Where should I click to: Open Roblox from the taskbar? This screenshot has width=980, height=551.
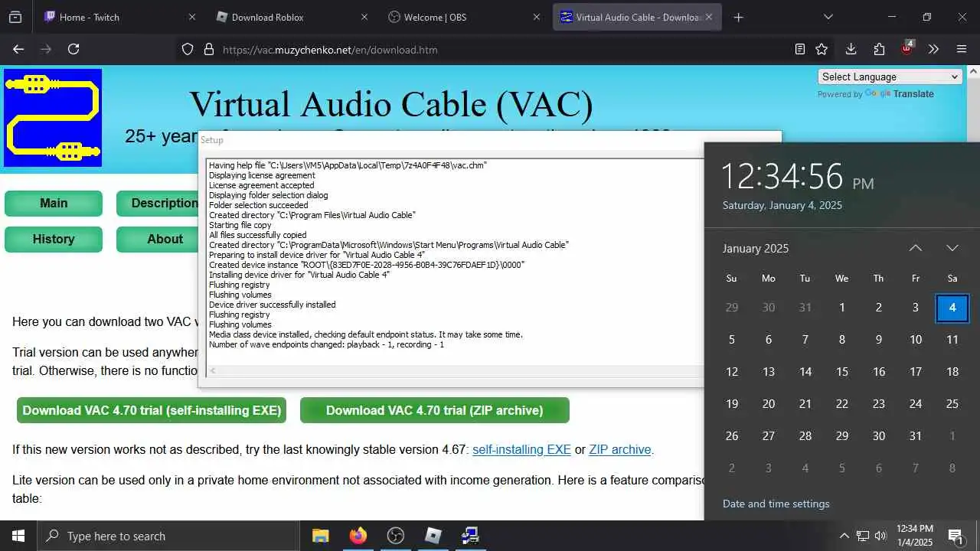click(x=433, y=536)
